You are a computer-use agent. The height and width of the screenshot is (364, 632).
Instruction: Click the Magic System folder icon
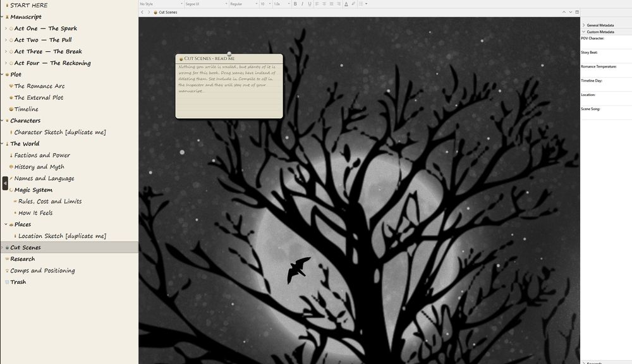(11, 190)
